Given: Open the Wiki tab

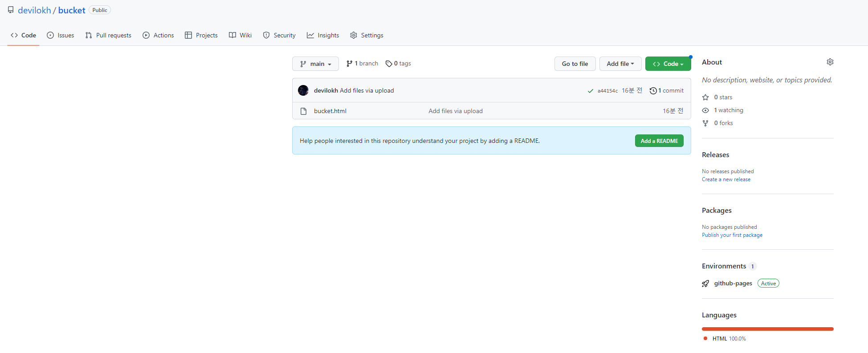Looking at the screenshot, I should click(240, 35).
